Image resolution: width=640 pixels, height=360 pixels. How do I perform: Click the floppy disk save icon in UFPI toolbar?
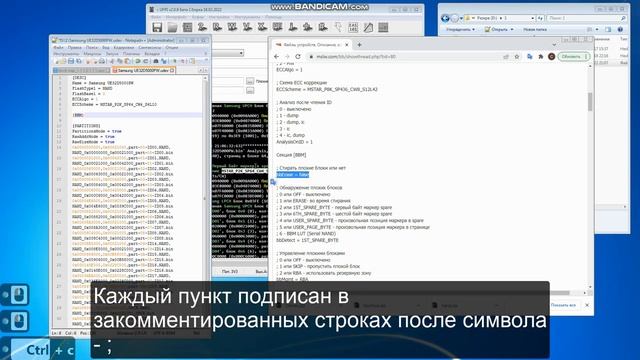(x=157, y=27)
